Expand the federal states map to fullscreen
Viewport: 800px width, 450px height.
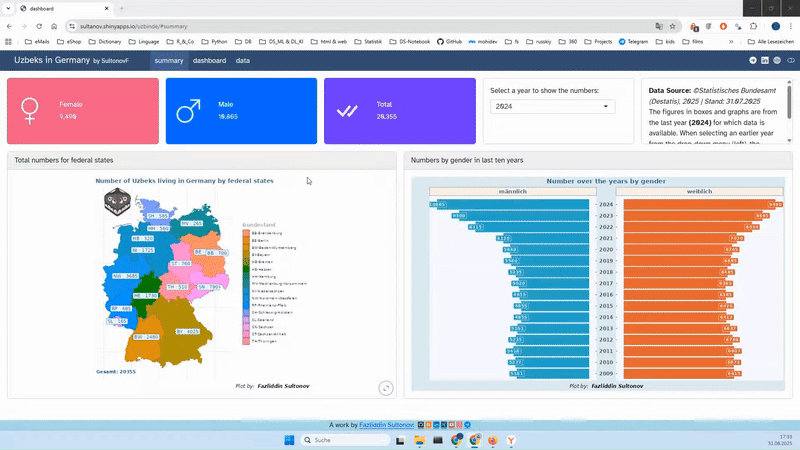click(x=386, y=388)
